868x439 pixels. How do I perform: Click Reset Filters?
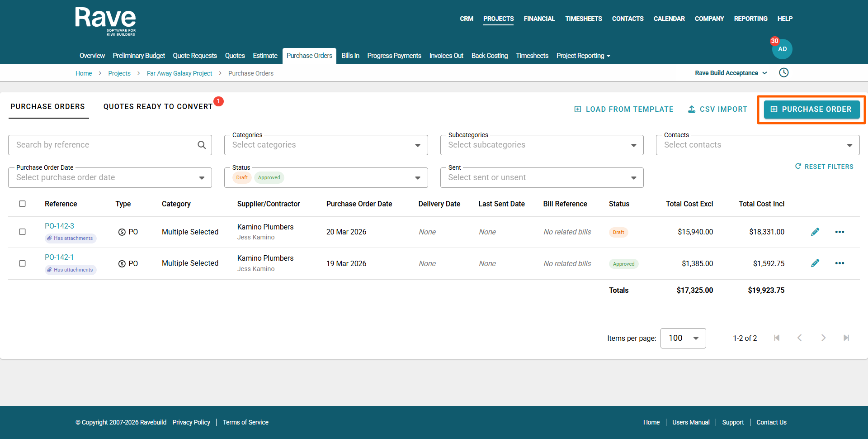824,167
